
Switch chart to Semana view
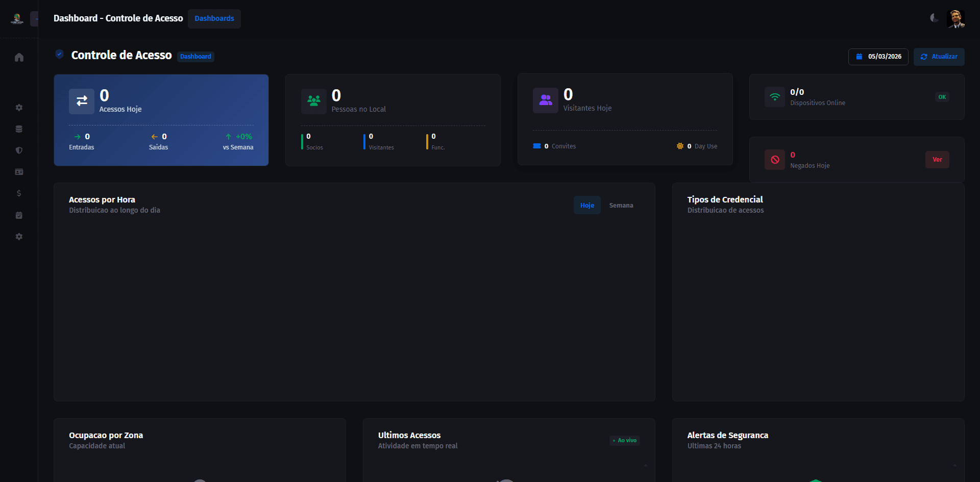pyautogui.click(x=621, y=205)
